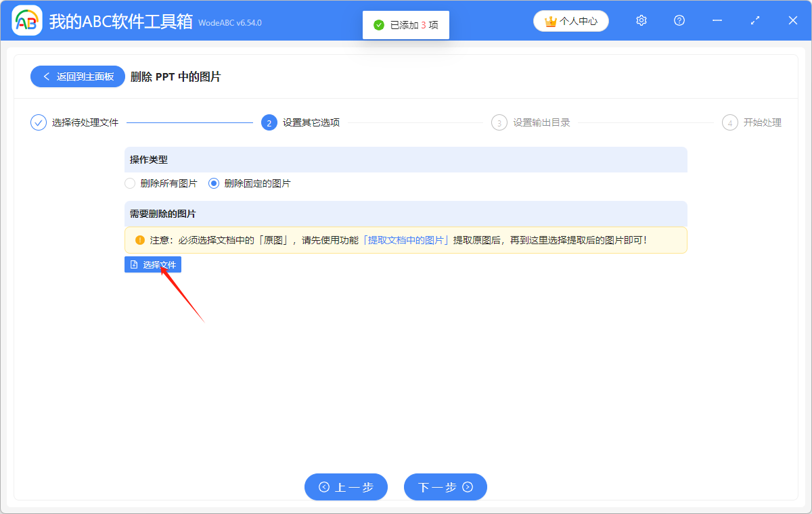Proceed with the 下一步 button

pos(445,487)
